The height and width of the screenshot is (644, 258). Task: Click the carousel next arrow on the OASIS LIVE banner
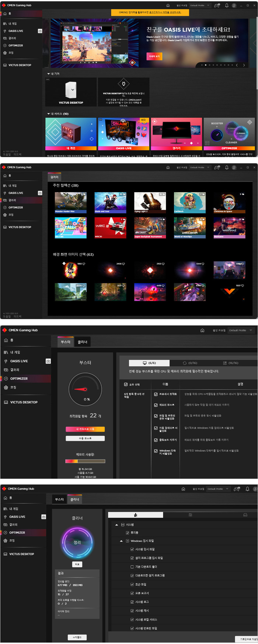point(244,65)
